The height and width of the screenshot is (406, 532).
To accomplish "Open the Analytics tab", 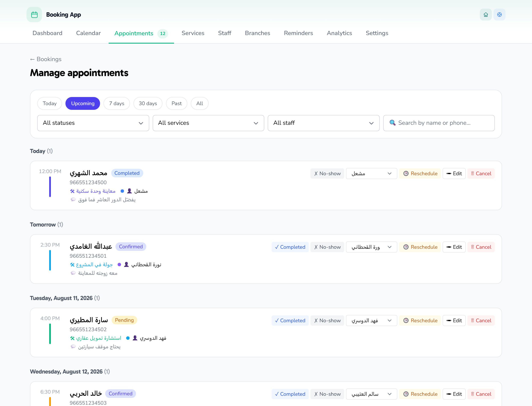I will tap(339, 33).
